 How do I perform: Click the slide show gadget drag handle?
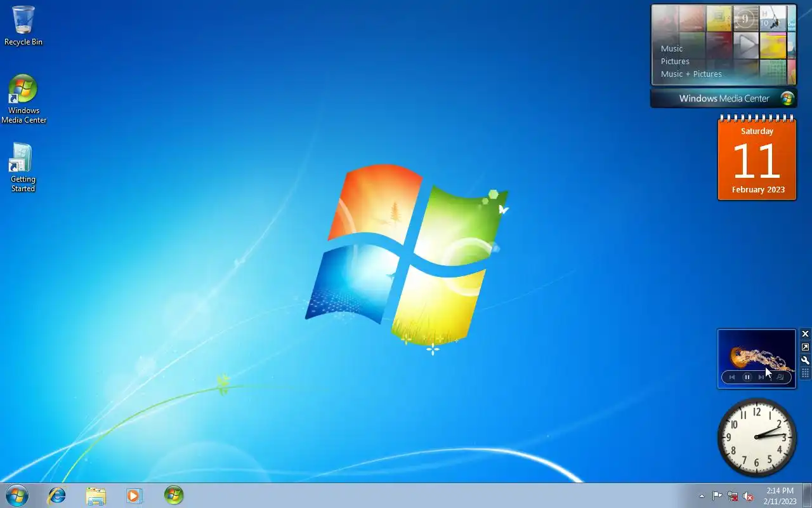pos(805,373)
